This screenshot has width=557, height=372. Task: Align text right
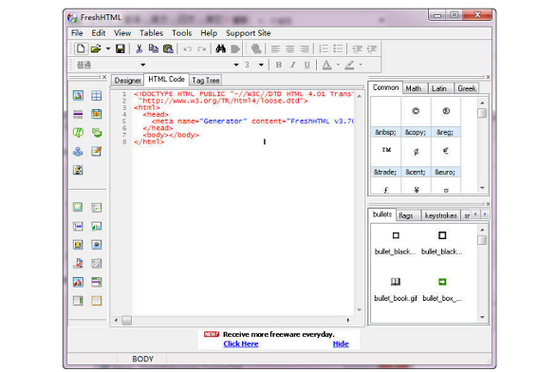304,49
